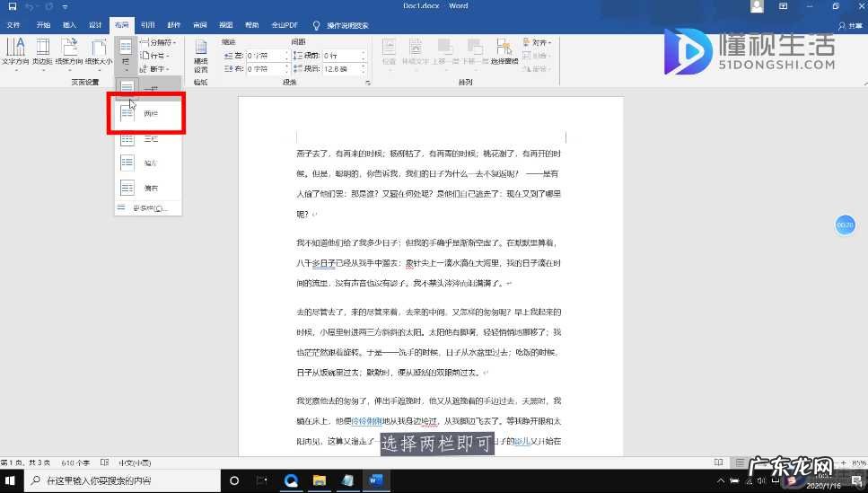Open Task View on the taskbar
Screen dimensions: 868x493
tap(262, 480)
